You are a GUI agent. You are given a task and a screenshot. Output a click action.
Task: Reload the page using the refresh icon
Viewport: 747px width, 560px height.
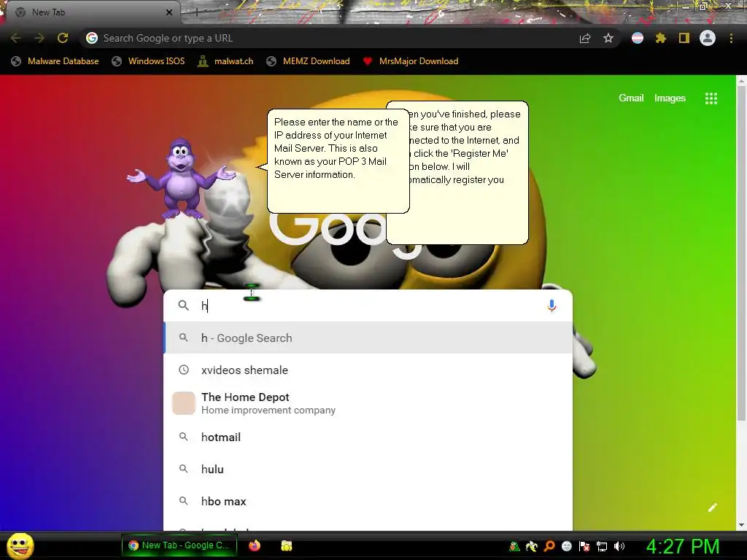coord(63,38)
